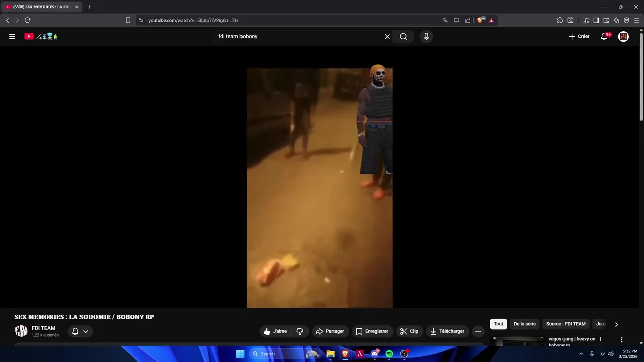Open Brave browser taskbar icon
This screenshot has height=362, width=644.
pyautogui.click(x=345, y=354)
